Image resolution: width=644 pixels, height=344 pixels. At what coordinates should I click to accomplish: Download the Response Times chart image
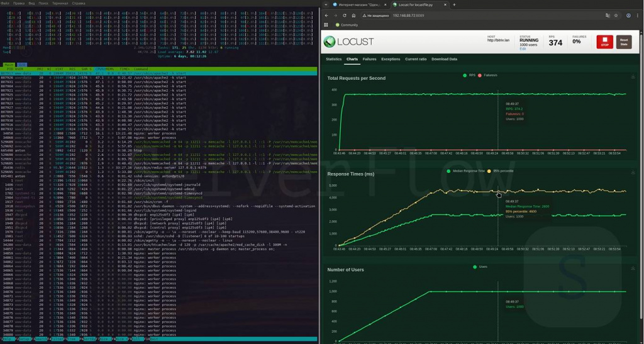point(633,172)
